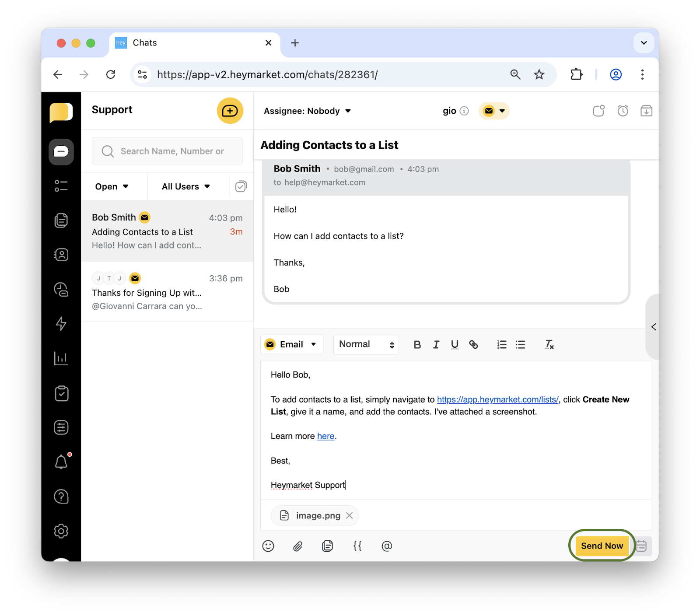Open the Notifications bell icon

[x=61, y=462]
